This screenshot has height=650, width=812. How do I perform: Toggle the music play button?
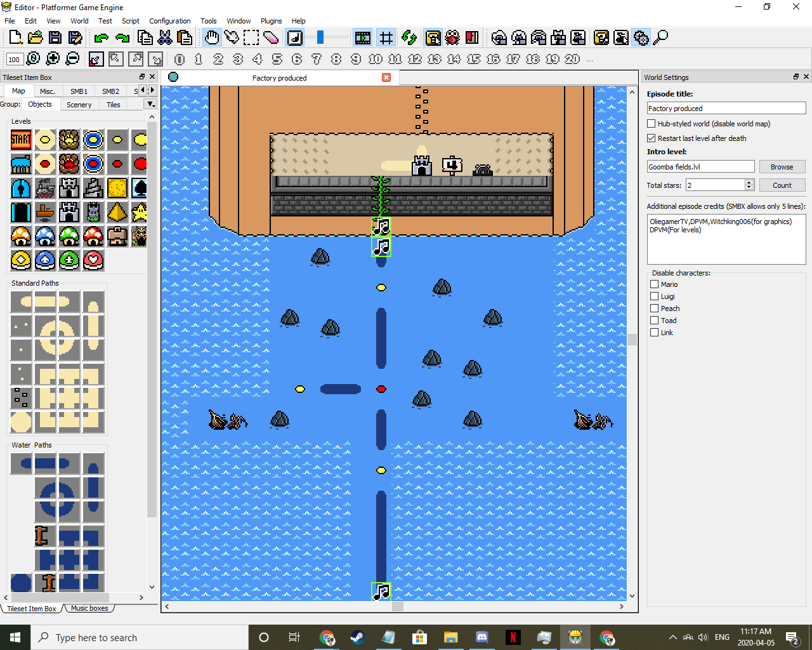[x=295, y=38]
